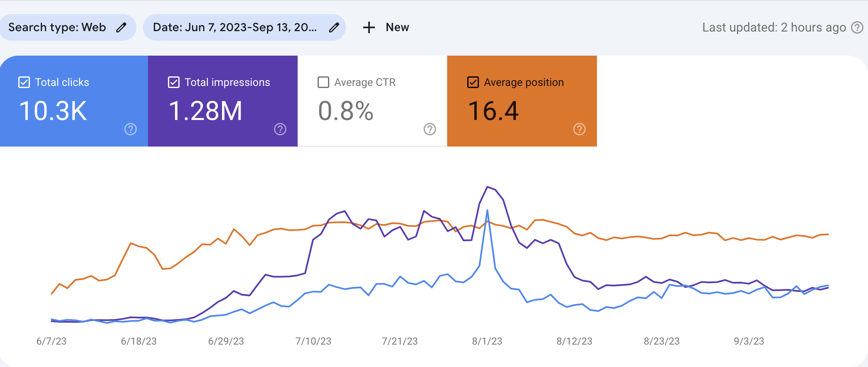Viewport: 868px width, 367px height.
Task: Open help icon in Average CTR card
Action: point(430,130)
